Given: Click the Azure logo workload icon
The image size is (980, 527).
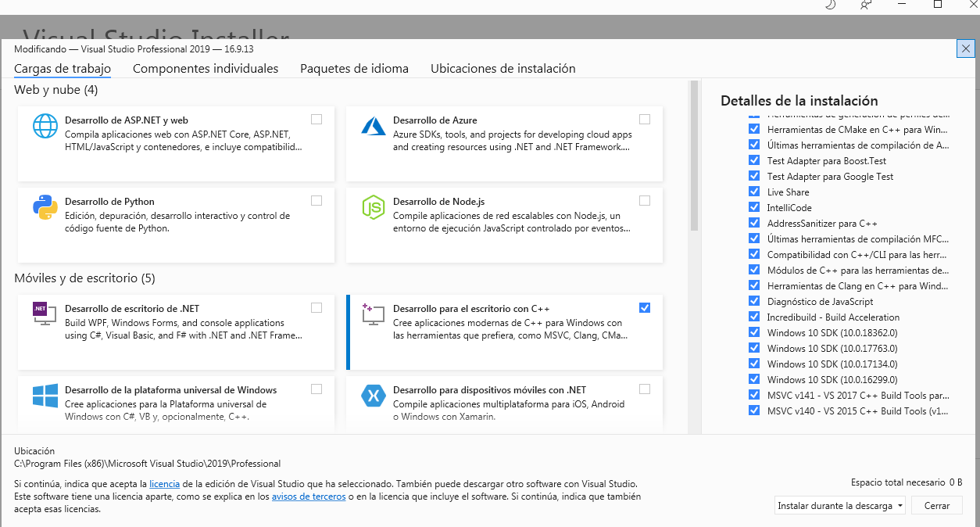Looking at the screenshot, I should coord(374,126).
